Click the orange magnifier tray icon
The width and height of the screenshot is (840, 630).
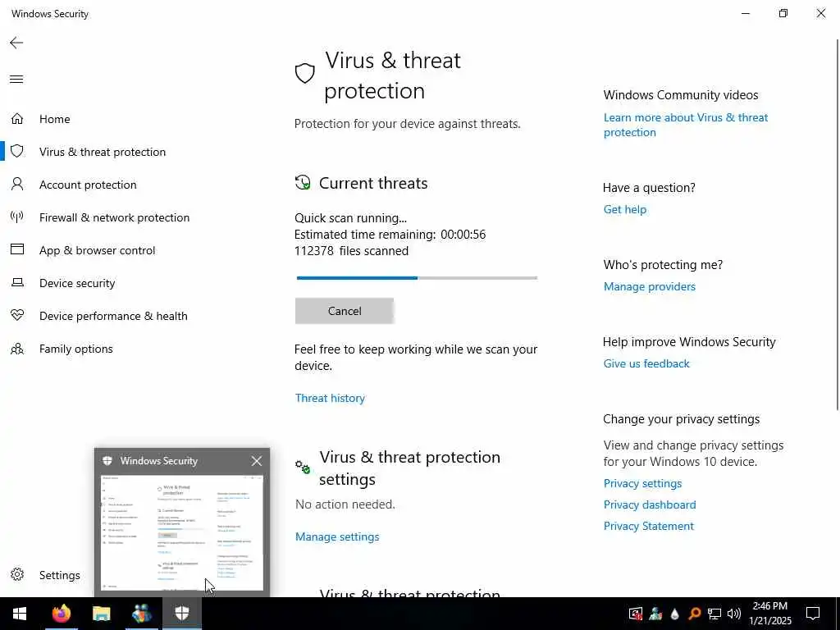(694, 614)
